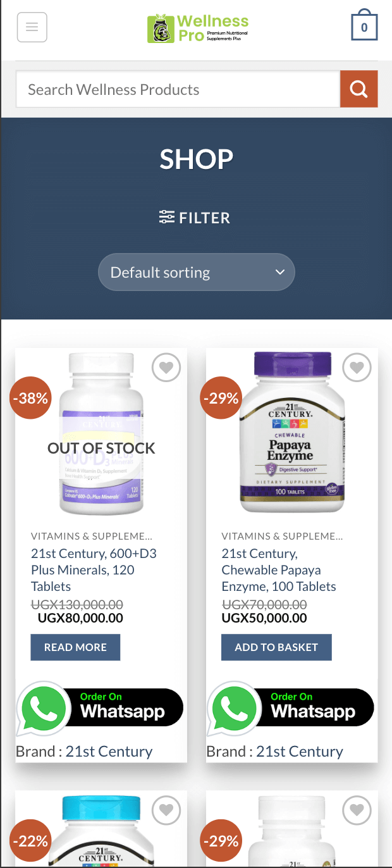Open the Filter options
This screenshot has height=868, width=392.
coord(195,218)
